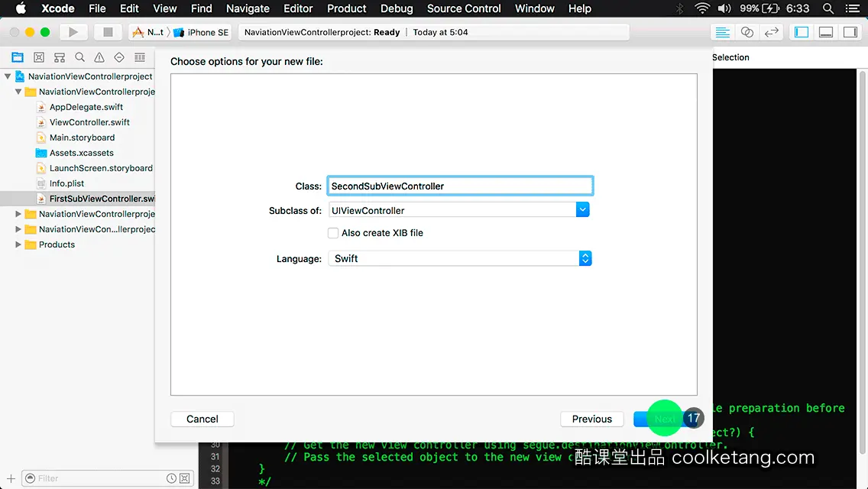Select ViewController.swift in navigator
This screenshot has width=868, height=489.
point(89,122)
